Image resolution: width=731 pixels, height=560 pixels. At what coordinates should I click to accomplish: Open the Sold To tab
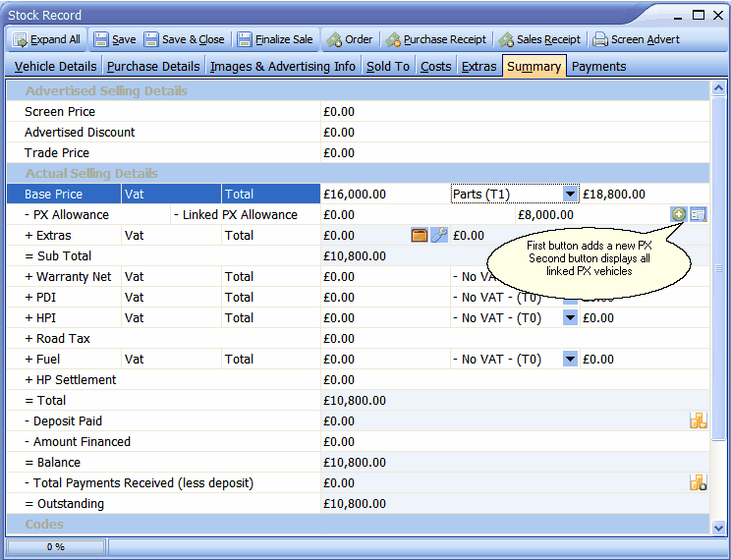pyautogui.click(x=388, y=66)
